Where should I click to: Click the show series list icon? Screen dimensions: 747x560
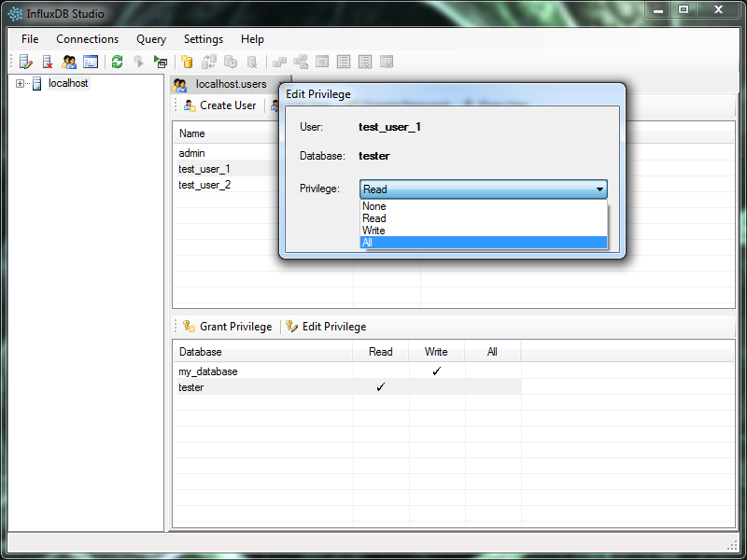(x=344, y=62)
